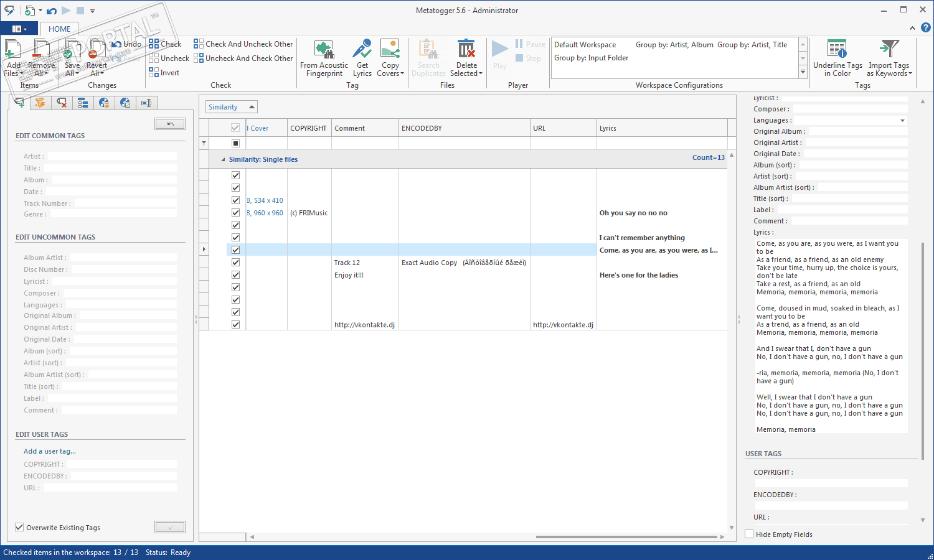934x560 pixels.
Task: Toggle the filter row checkbox in the grid
Action: 235,144
